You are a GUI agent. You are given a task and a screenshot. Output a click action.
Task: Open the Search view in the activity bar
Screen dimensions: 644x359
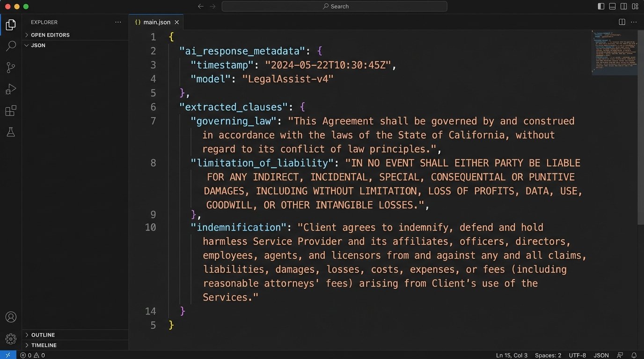coord(10,46)
